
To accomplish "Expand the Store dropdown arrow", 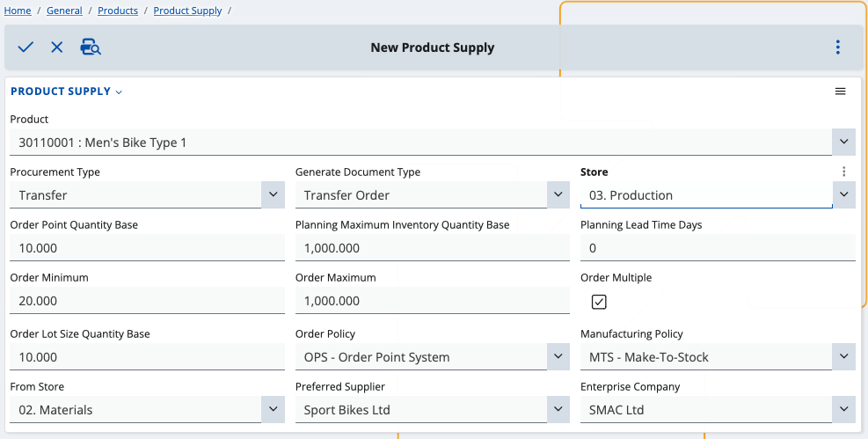I will (843, 194).
